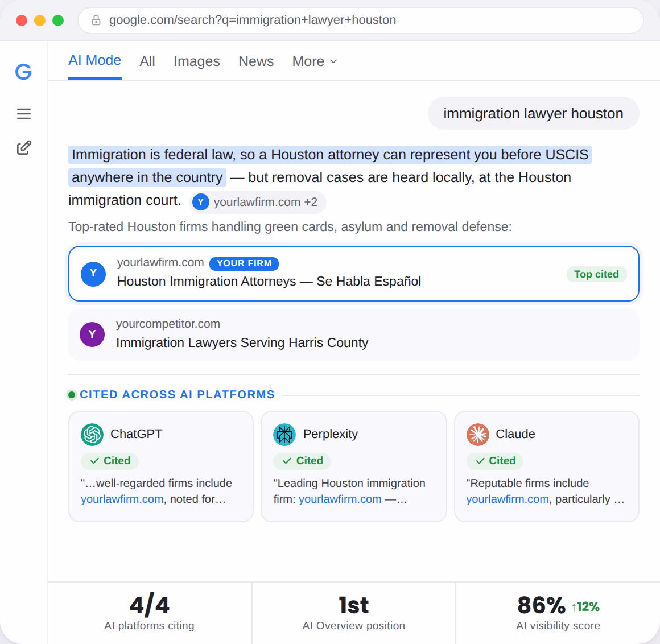This screenshot has height=644, width=660.
Task: Click the 4/4 AI platforms citing stat
Action: pos(150,613)
